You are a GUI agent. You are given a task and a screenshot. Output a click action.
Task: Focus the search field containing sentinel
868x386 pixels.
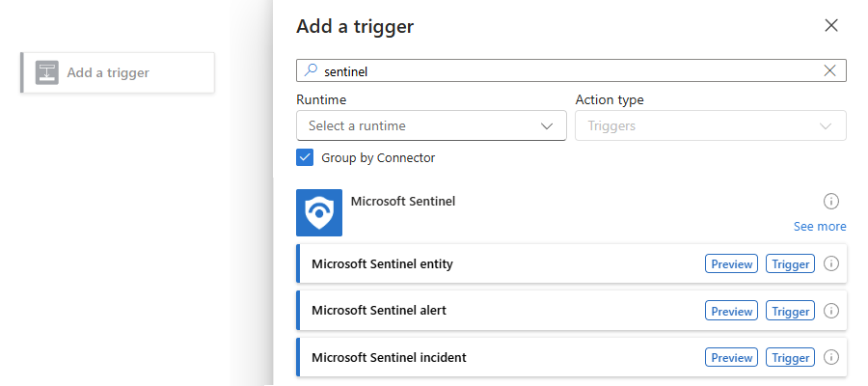[x=571, y=70]
